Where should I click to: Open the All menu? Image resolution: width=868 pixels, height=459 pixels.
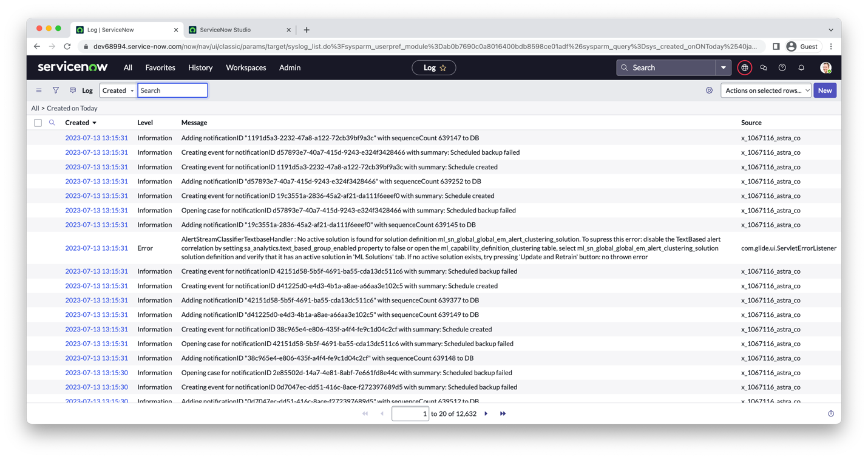[127, 67]
